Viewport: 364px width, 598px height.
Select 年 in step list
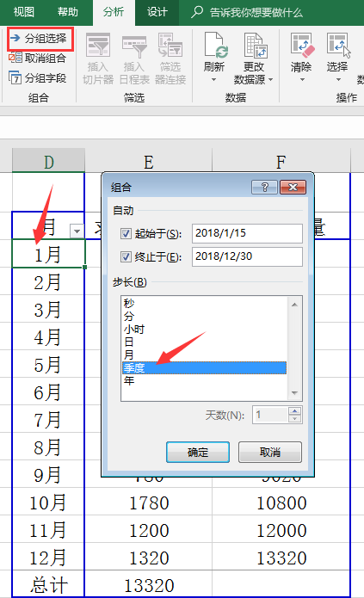[x=204, y=380]
